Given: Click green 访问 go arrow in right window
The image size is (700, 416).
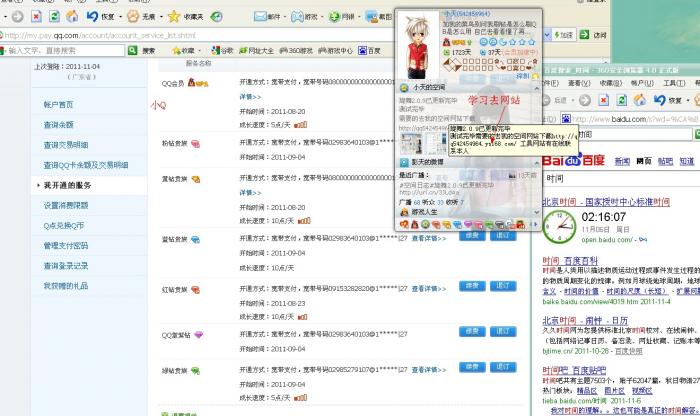Looking at the screenshot, I should (584, 34).
